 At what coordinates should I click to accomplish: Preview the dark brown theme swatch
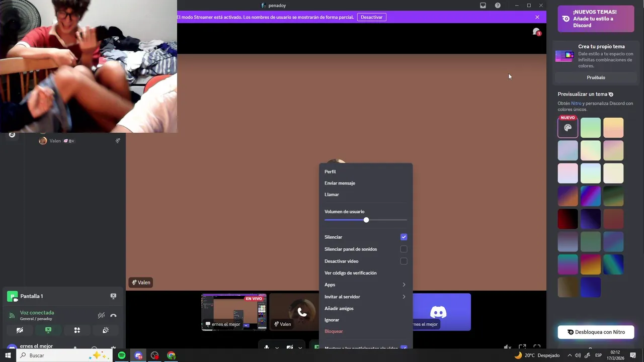coord(568,287)
